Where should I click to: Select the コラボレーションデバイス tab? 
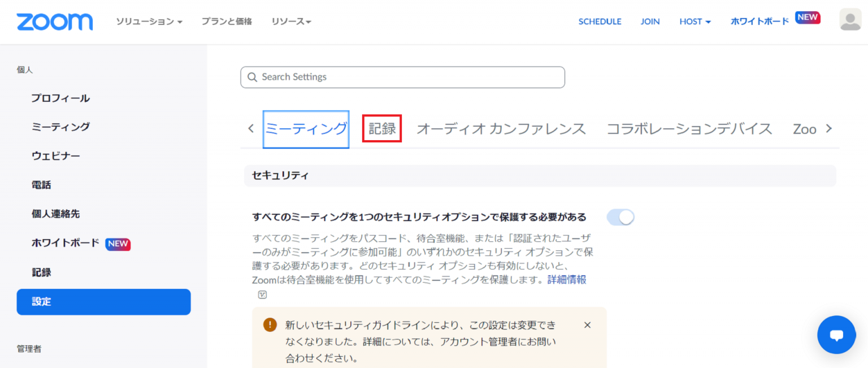tap(689, 128)
